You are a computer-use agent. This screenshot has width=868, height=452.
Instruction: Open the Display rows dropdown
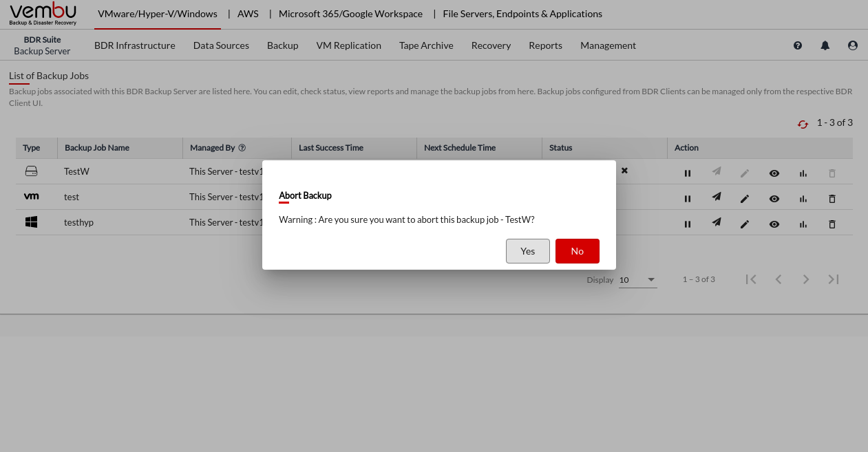click(637, 280)
